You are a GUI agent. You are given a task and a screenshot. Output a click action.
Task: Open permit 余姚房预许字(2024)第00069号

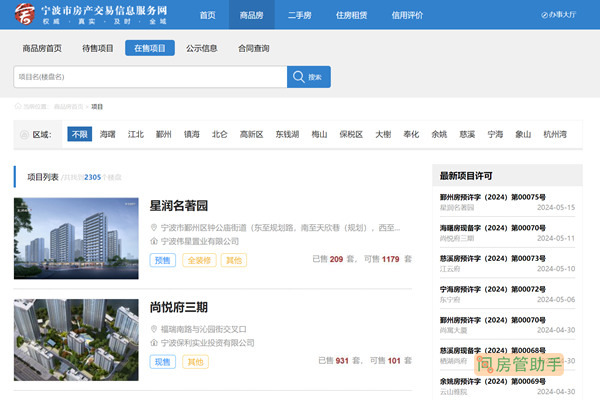(492, 381)
